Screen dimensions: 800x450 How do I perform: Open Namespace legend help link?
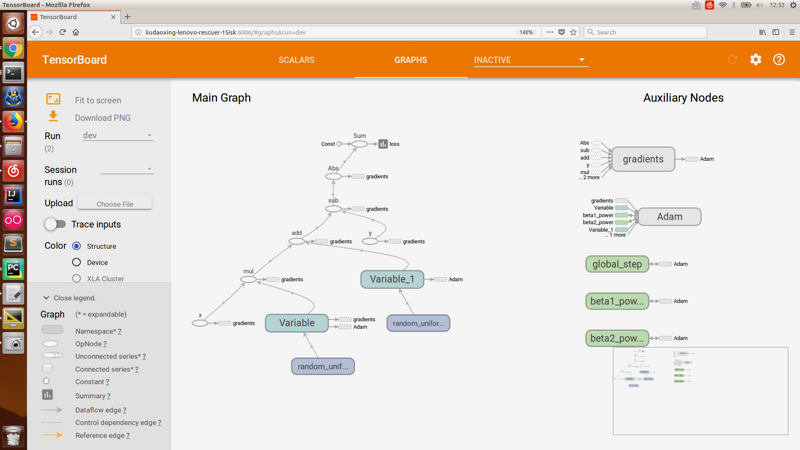point(119,332)
